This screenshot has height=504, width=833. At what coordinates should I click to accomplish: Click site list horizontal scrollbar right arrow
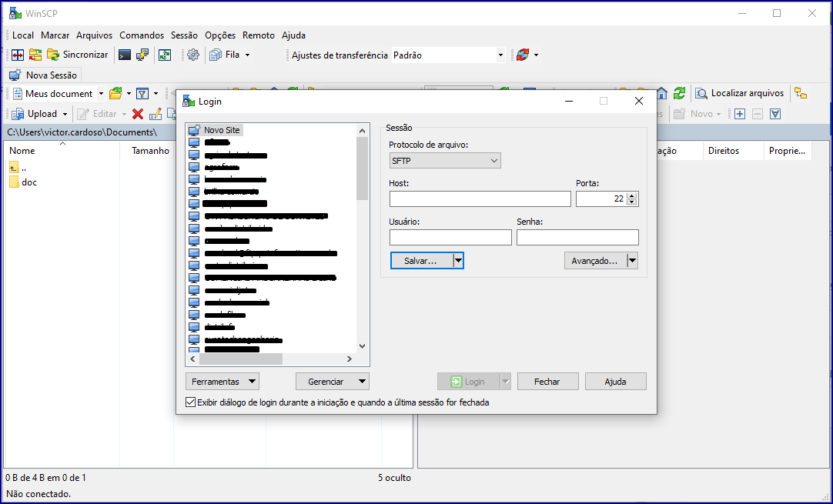point(349,359)
